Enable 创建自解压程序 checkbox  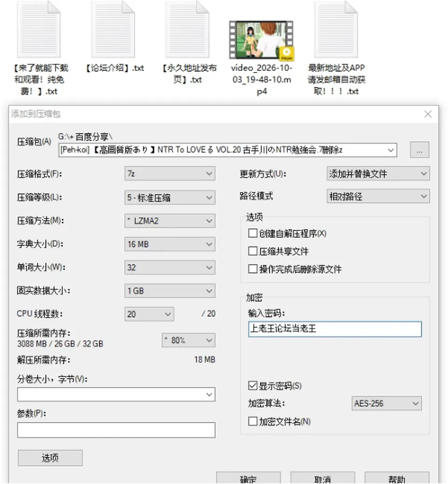tap(253, 233)
